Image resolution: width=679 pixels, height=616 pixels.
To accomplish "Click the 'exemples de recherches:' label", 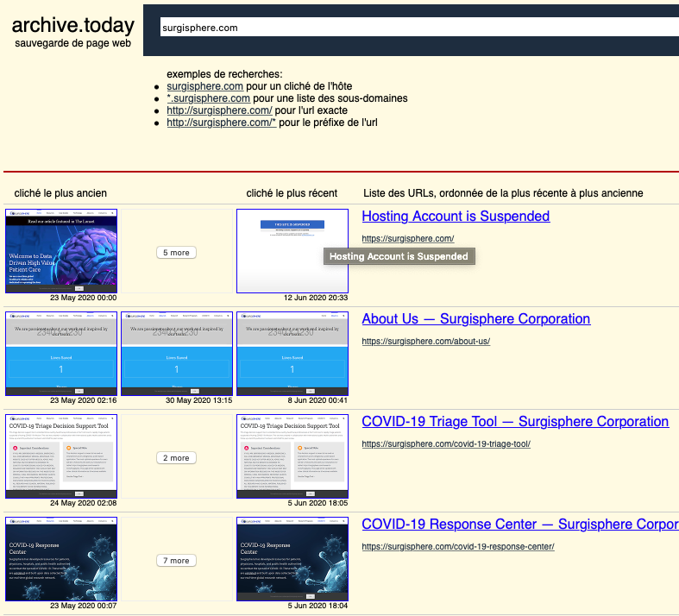I will pyautogui.click(x=224, y=74).
